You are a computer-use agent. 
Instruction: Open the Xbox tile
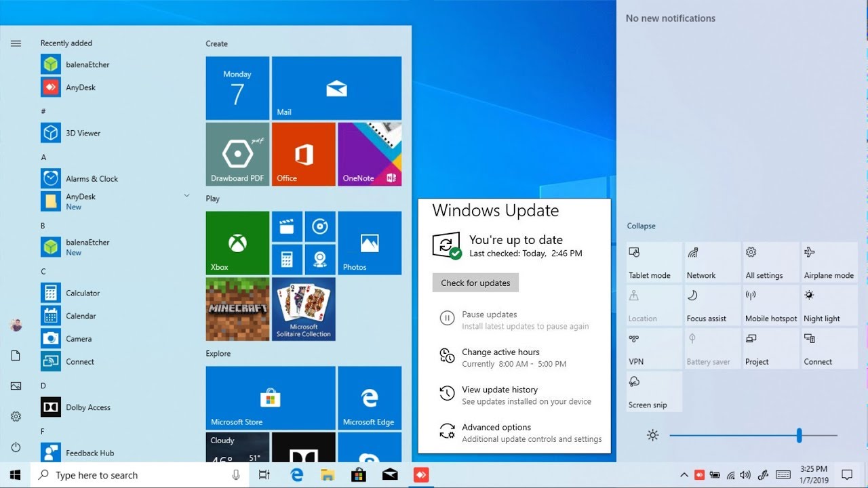(237, 243)
